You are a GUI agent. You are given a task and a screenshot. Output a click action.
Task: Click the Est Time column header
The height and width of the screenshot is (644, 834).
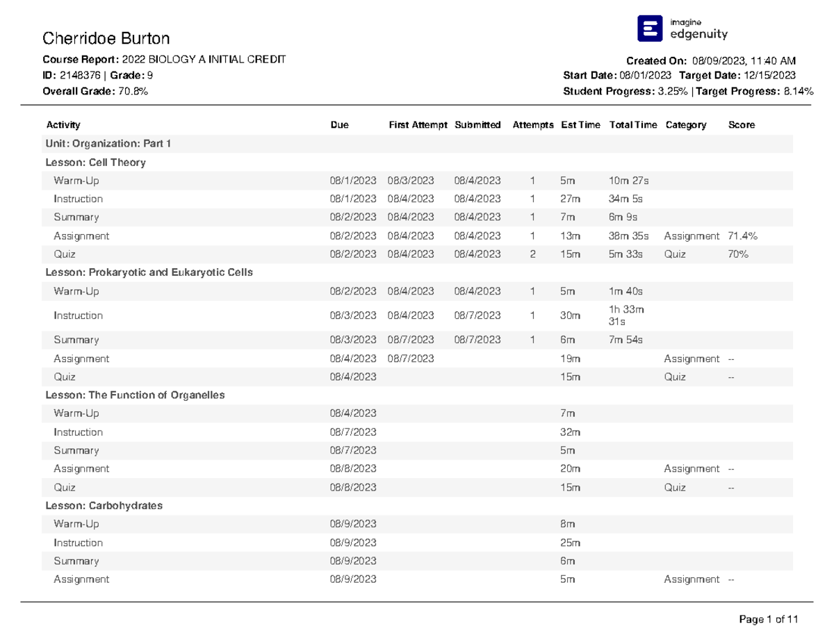[x=580, y=125]
